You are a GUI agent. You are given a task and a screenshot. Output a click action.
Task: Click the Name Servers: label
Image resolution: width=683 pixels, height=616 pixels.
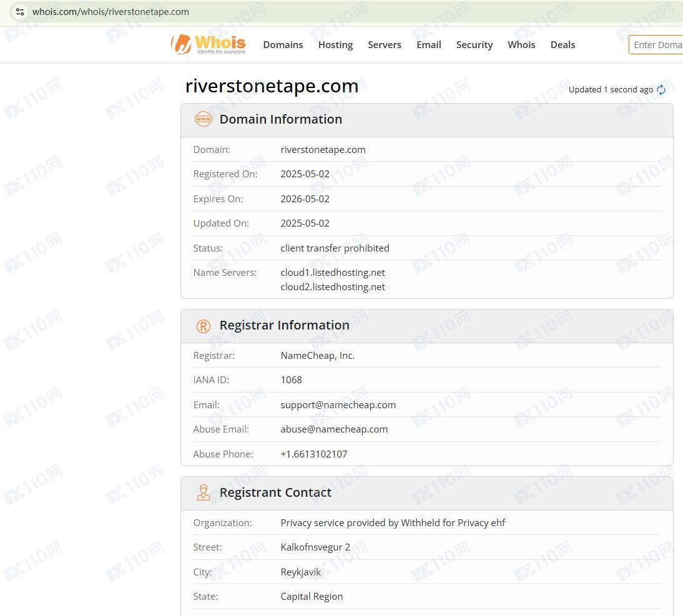225,273
